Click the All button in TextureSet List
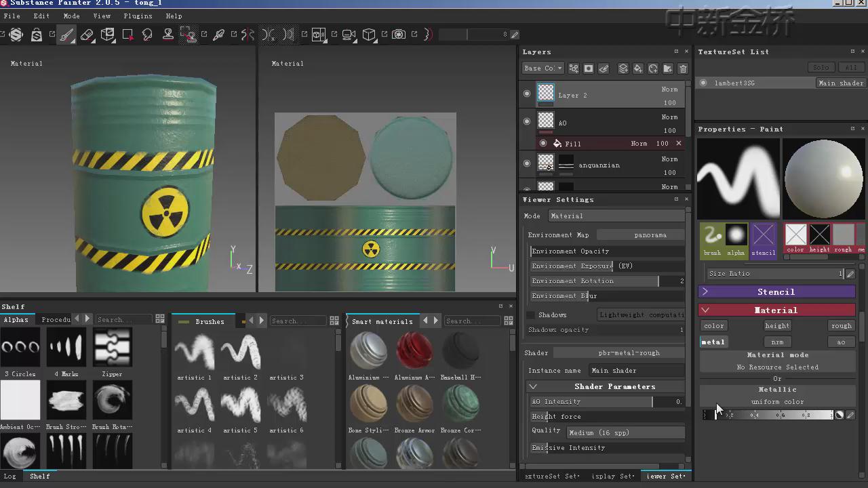The width and height of the screenshot is (868, 488). pyautogui.click(x=850, y=67)
